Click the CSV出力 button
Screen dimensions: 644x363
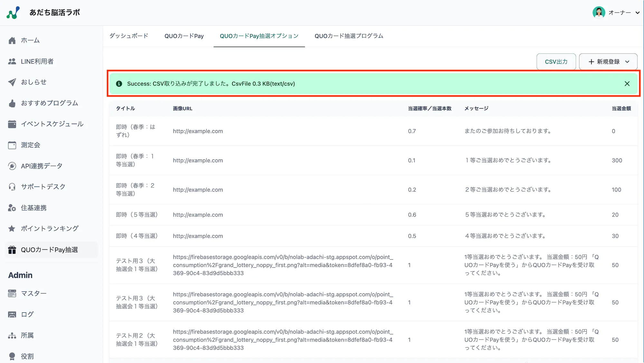pyautogui.click(x=556, y=62)
